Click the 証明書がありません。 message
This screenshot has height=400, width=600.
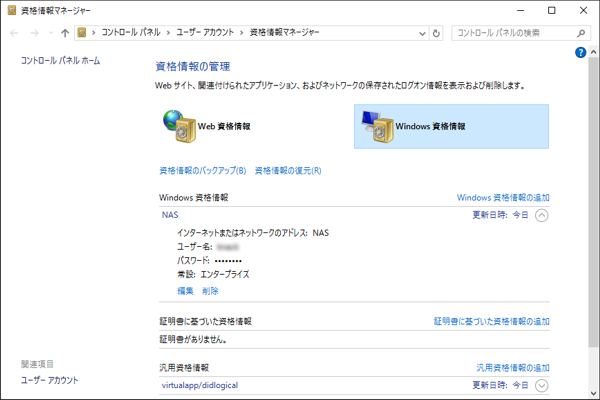pyautogui.click(x=193, y=340)
